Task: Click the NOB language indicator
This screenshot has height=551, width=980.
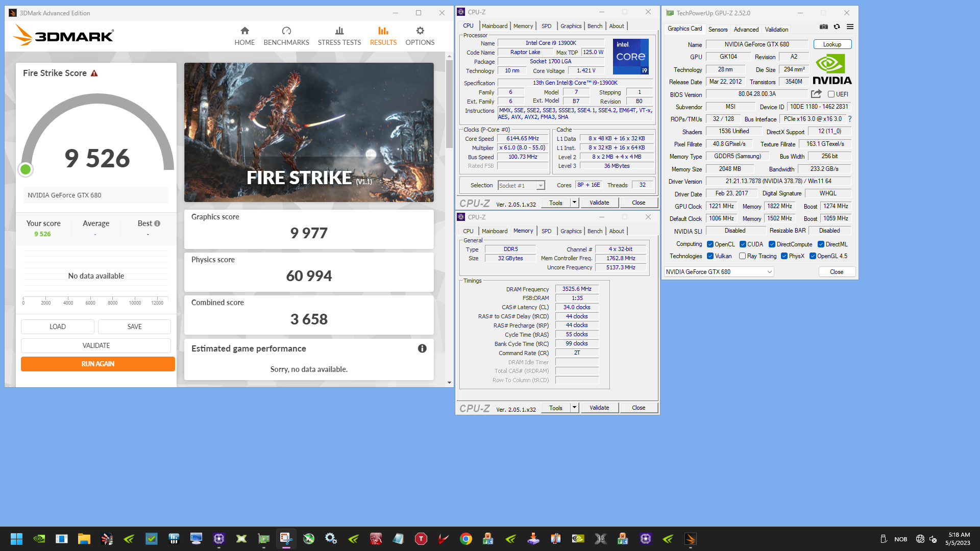Action: 900,539
